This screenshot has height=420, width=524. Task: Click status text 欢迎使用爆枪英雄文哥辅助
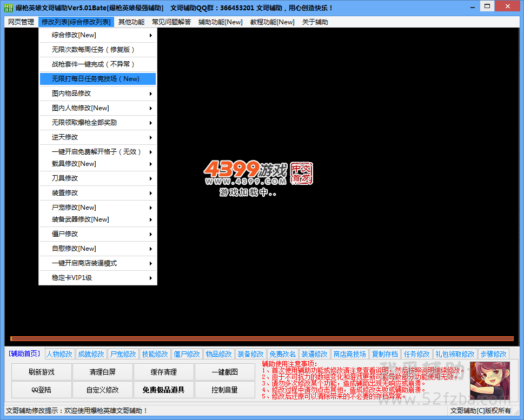tap(105, 411)
